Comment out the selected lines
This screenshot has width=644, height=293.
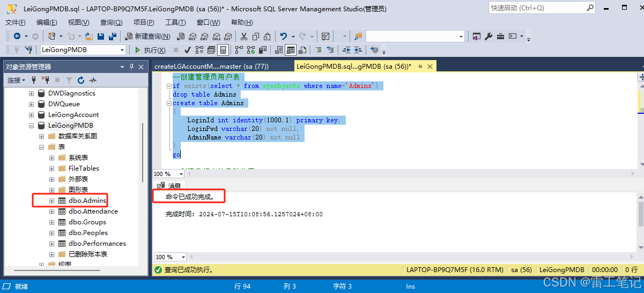[x=319, y=50]
